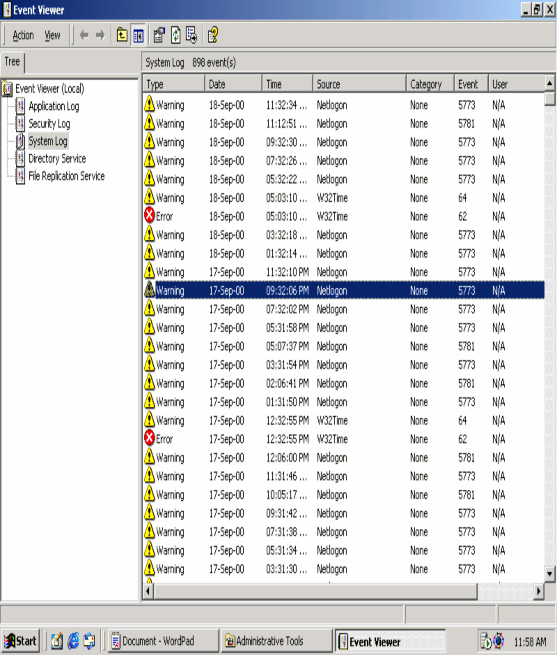Open the File Replication Service log
Viewport: 557px width, 655px height.
[66, 177]
